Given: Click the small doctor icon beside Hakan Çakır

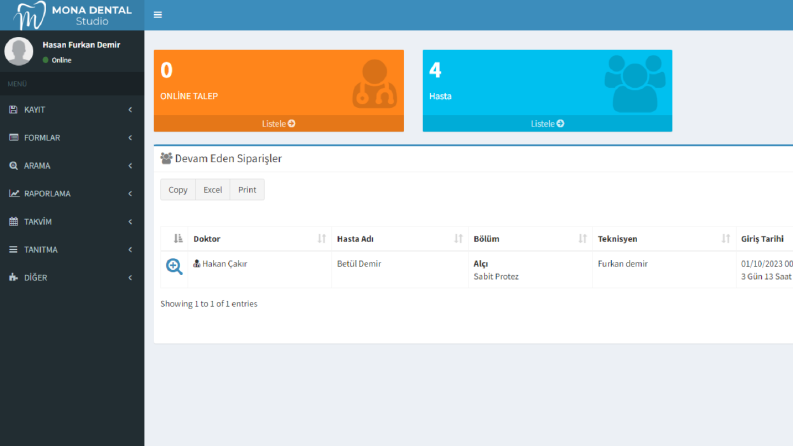Looking at the screenshot, I should [197, 263].
